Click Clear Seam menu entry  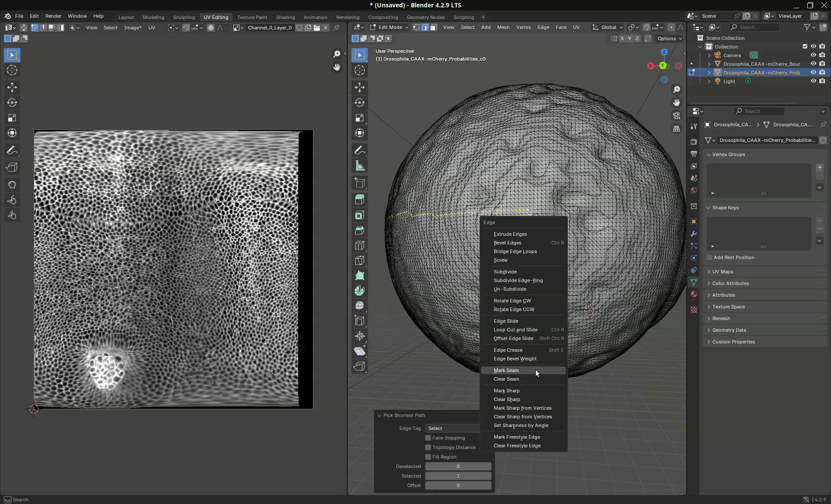tap(506, 379)
